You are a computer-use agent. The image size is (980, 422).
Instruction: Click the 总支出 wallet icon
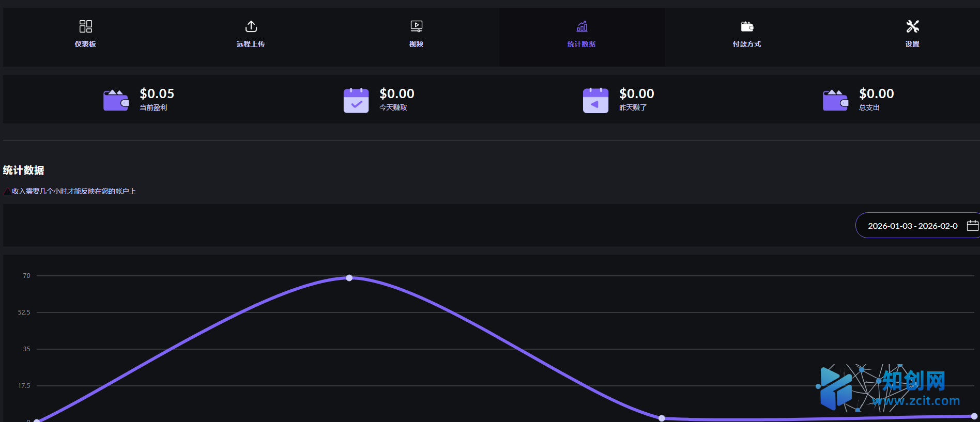tap(835, 100)
